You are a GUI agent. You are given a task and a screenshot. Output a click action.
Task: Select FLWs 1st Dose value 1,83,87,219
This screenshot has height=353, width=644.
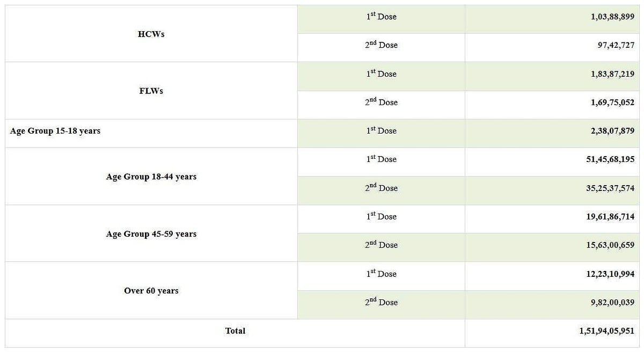612,73
